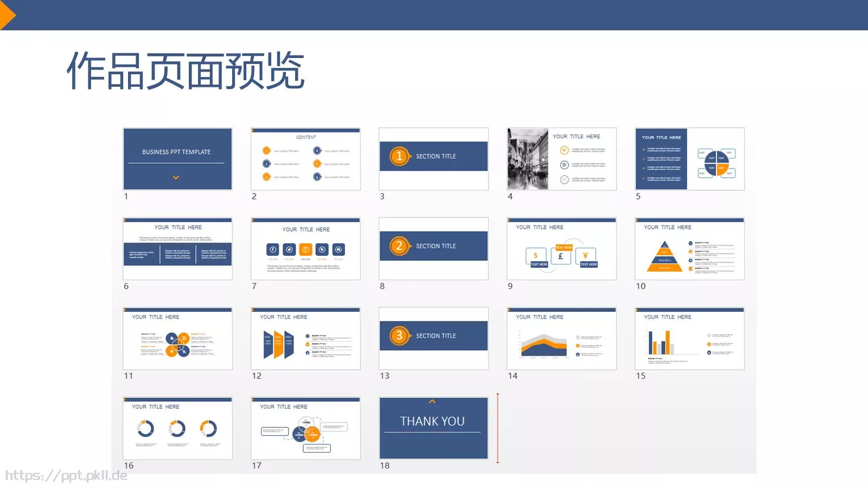Click the THANK YOU text

[x=432, y=421]
